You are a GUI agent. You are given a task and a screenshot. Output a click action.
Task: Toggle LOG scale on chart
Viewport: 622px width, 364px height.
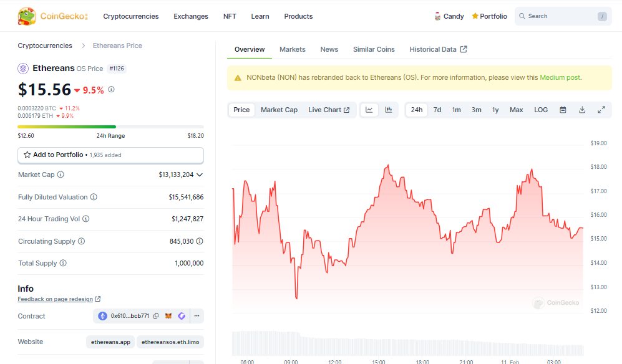coord(541,110)
